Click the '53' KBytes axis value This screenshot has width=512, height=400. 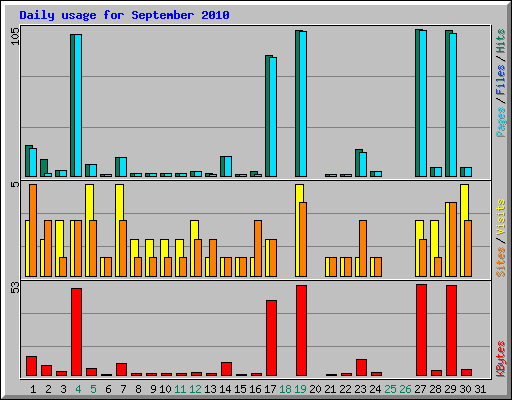(x=15, y=288)
